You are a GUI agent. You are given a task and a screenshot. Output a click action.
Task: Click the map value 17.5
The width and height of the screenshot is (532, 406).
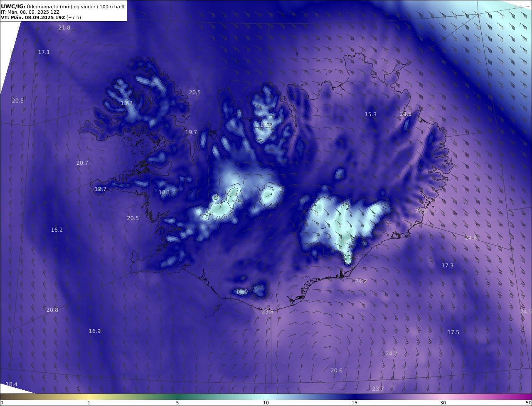coord(453,332)
